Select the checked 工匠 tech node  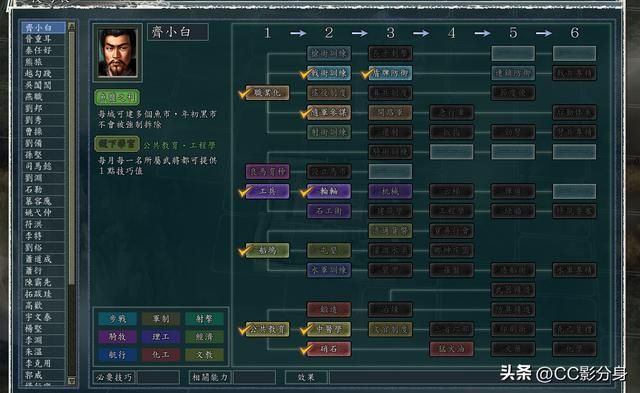coord(267,191)
